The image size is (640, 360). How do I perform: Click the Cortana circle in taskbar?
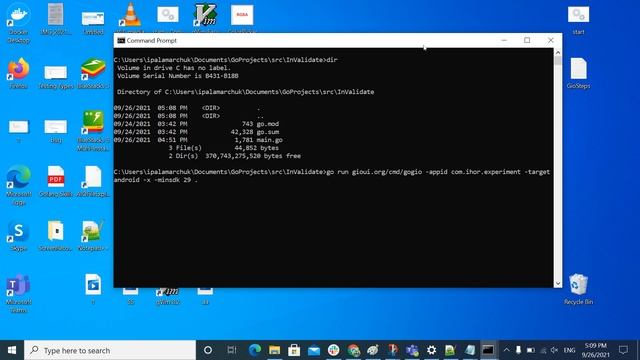208,350
